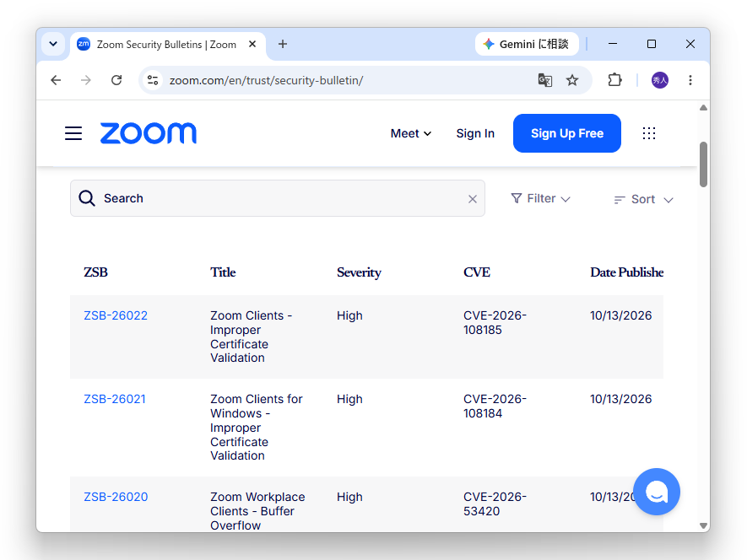Click Sign In link

(x=475, y=133)
